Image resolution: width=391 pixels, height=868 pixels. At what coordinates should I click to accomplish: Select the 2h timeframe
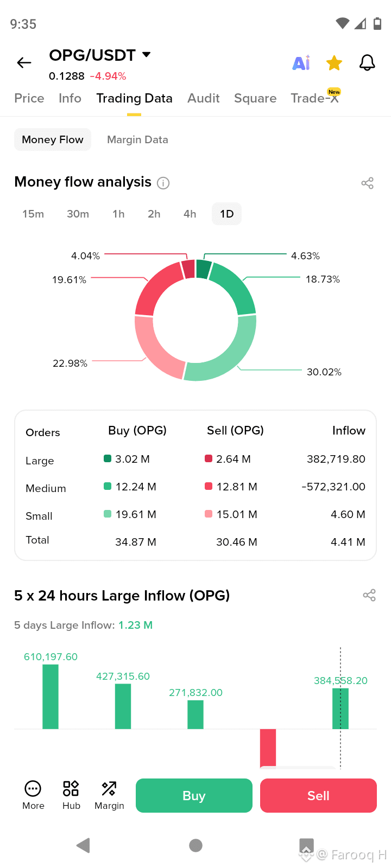[x=154, y=214]
